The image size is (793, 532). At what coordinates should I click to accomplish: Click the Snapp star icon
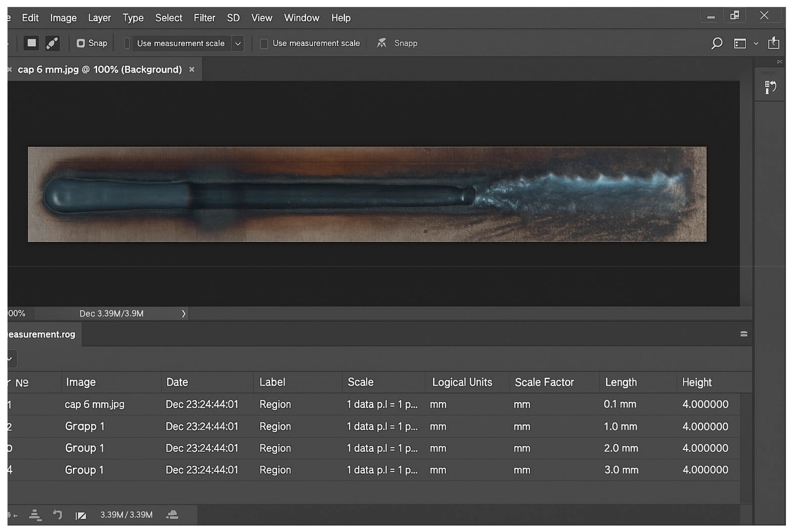[382, 43]
